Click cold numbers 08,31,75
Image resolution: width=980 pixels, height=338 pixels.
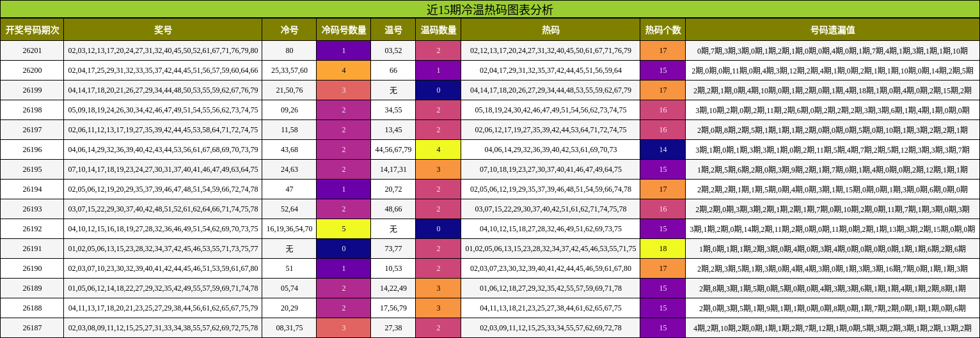290,328
